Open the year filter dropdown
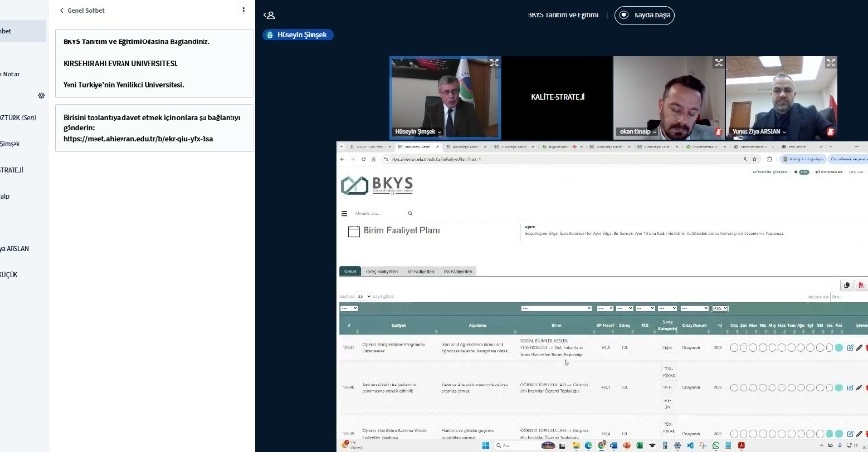 719,308
